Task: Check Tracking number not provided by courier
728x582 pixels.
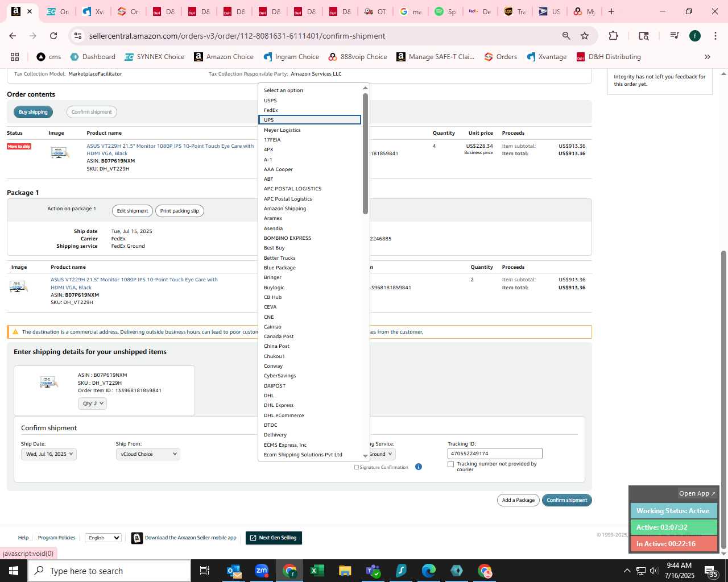Action: (x=451, y=464)
